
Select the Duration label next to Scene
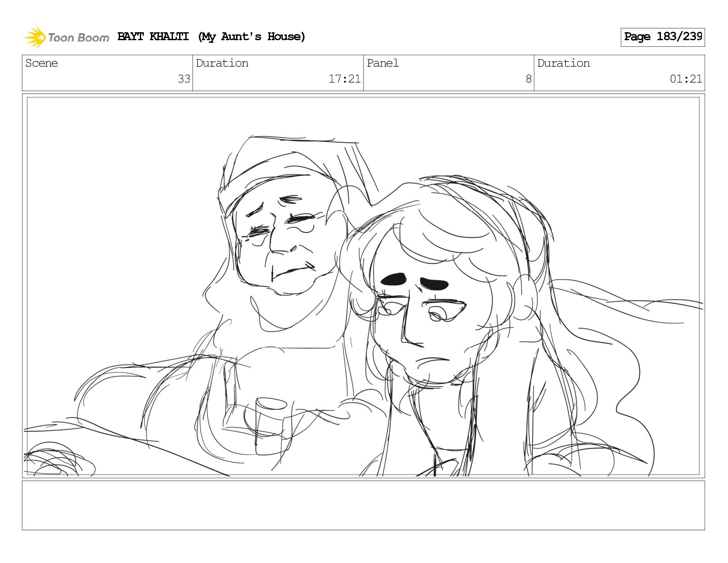[x=222, y=63]
